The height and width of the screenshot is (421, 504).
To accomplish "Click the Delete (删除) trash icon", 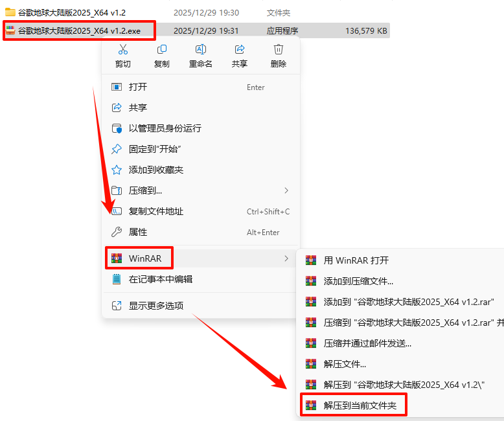I will [279, 49].
